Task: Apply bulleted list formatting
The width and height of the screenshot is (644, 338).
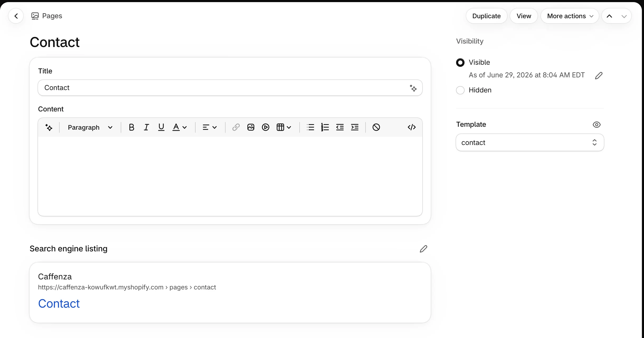Action: click(x=310, y=128)
